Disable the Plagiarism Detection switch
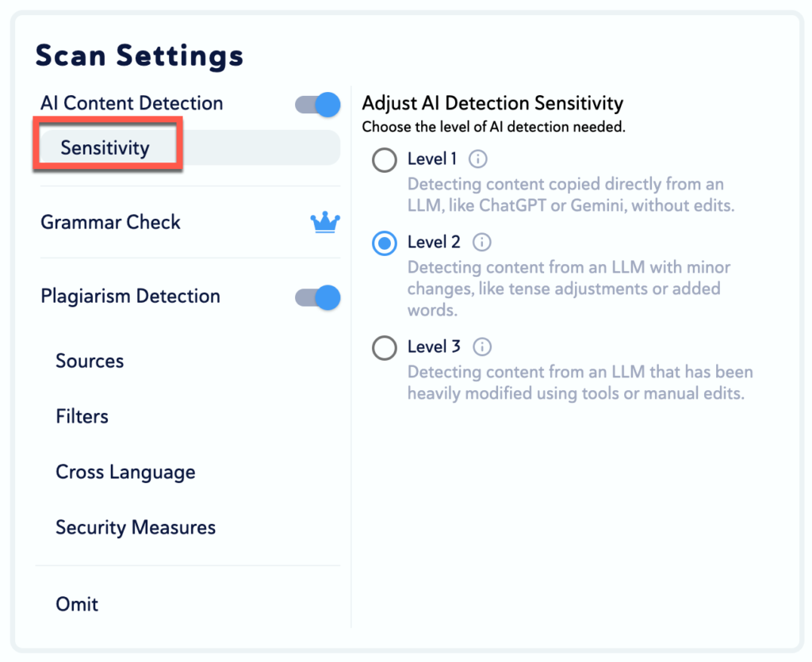Screen dimensions: 812x662 click(318, 297)
